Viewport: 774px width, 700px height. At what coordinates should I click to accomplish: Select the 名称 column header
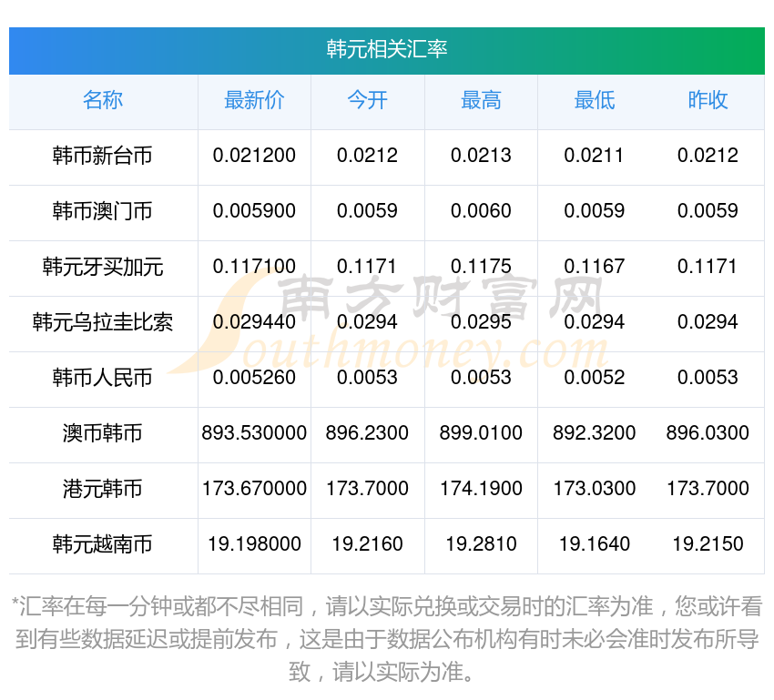click(103, 100)
